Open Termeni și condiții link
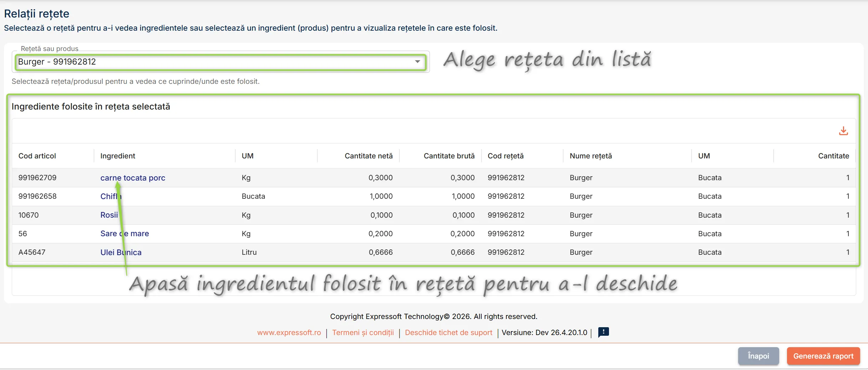 pos(363,333)
